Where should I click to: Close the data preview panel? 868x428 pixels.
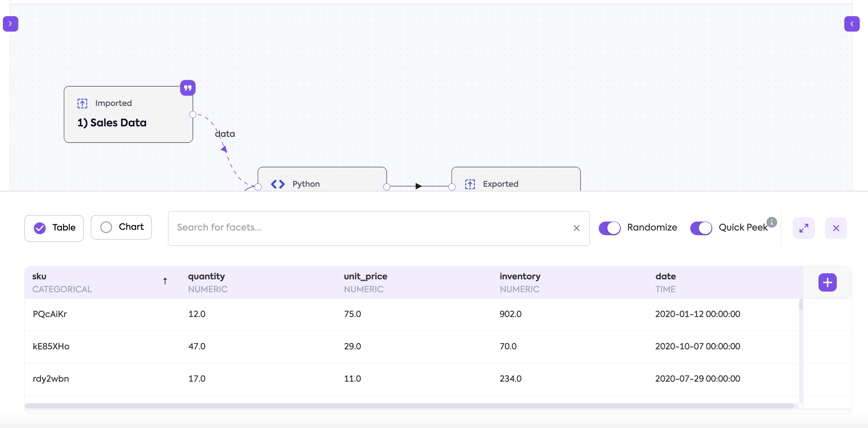836,228
